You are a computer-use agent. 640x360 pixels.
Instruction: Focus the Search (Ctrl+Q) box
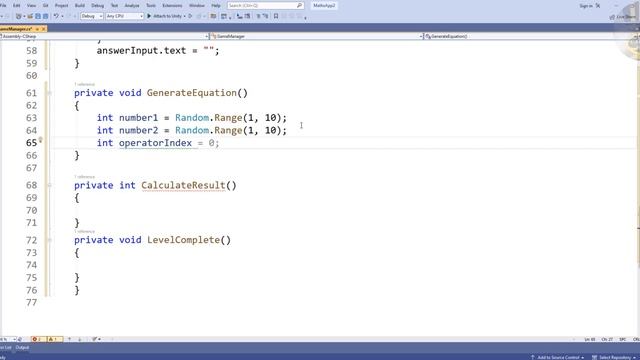point(265,6)
